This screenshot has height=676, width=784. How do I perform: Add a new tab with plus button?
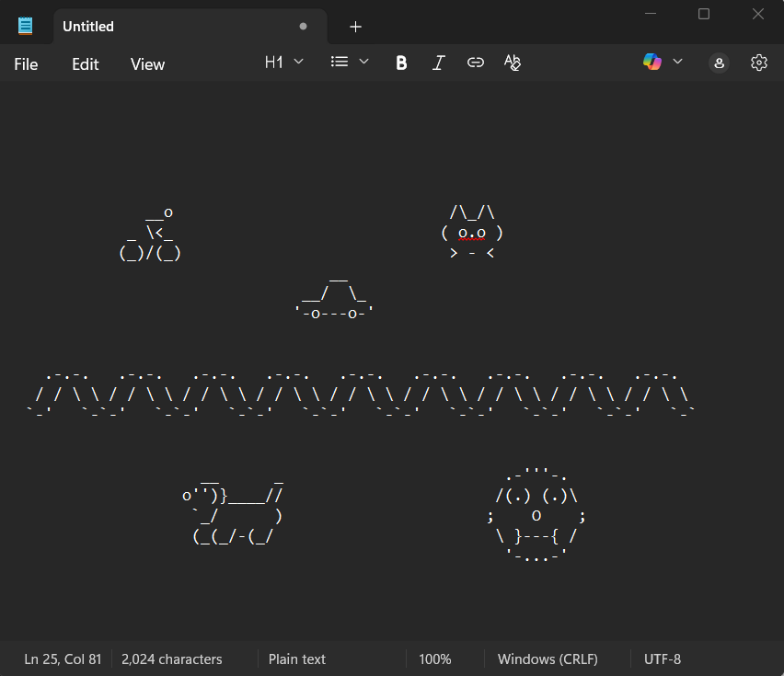click(356, 27)
